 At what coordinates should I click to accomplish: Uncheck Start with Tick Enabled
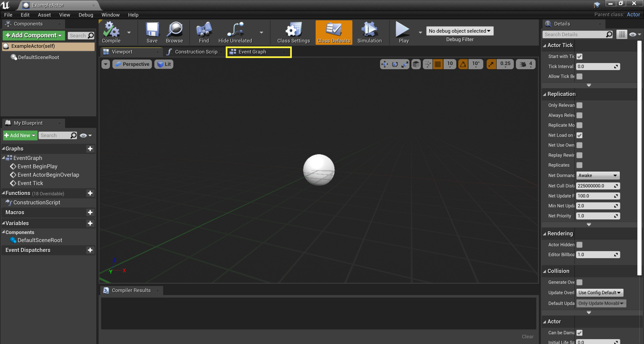coord(579,56)
